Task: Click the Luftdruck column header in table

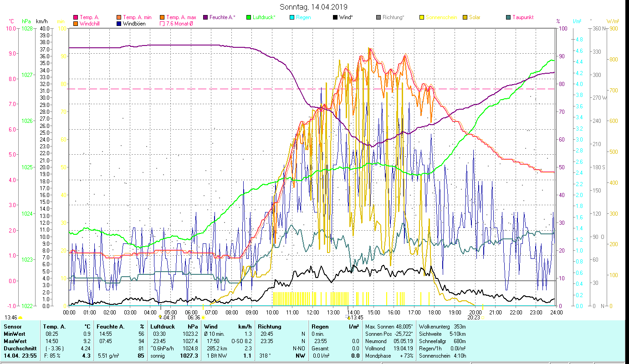Action: pyautogui.click(x=160, y=327)
